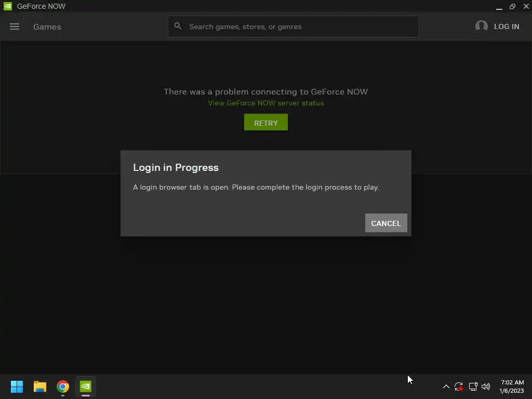Screen dimensions: 532x399
Task: Open the Windows Start menu
Action: 17,387
